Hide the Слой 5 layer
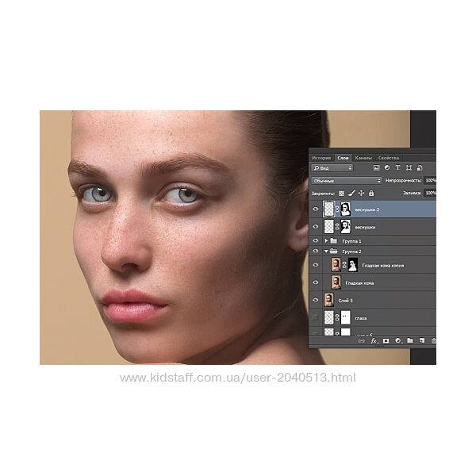This screenshot has height=476, width=476. pos(316,300)
